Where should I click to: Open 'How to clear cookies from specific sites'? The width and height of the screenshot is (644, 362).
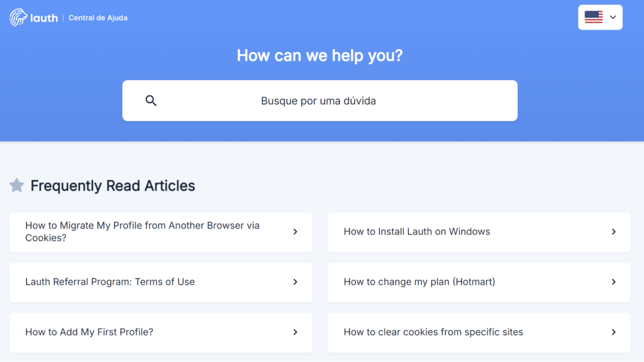pyautogui.click(x=479, y=333)
